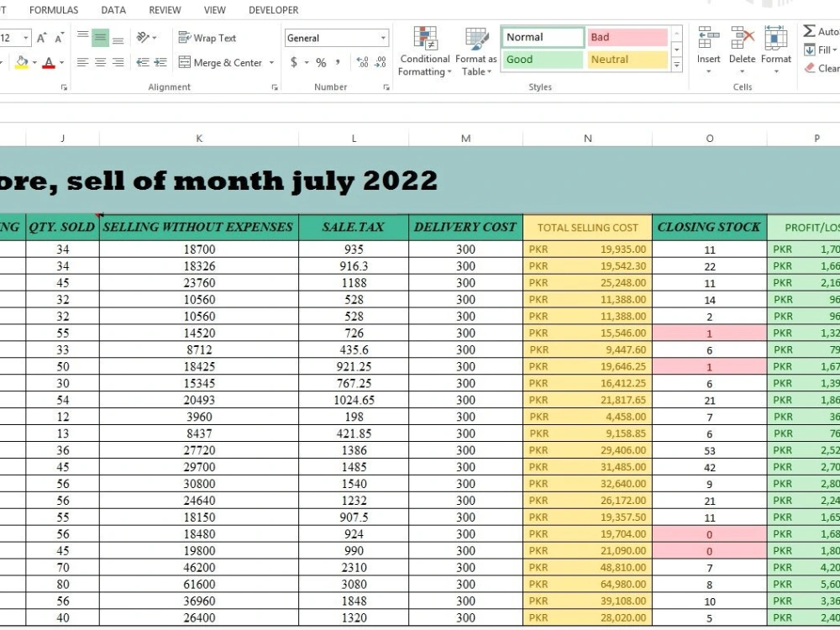Open the fill color dropdown arrow

(x=34, y=63)
